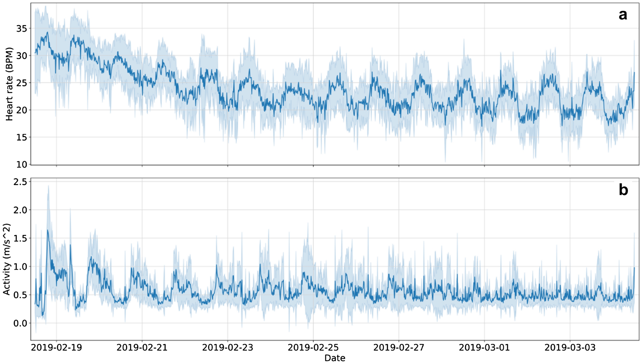Click the 'Date' x-axis title
642x364 pixels.
[x=335, y=358]
